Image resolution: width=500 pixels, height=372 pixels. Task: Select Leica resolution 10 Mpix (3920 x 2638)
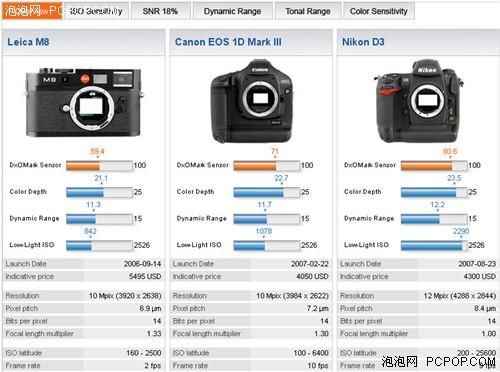(x=125, y=296)
